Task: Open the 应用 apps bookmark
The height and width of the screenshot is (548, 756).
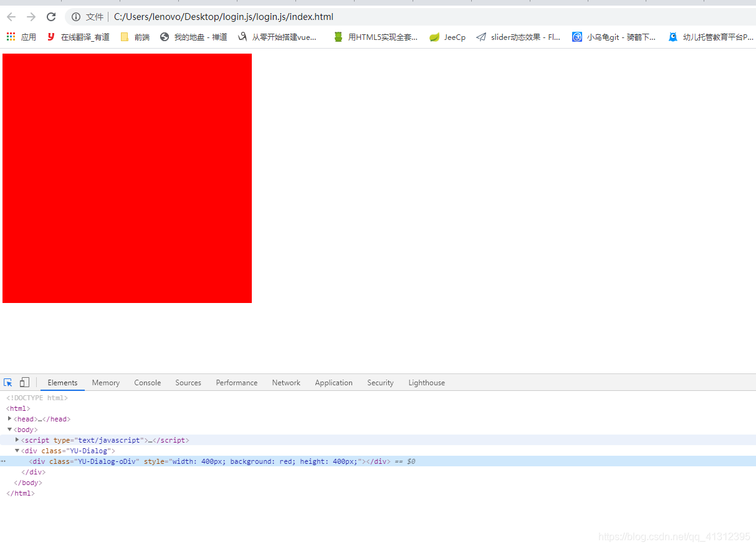Action: [x=22, y=37]
